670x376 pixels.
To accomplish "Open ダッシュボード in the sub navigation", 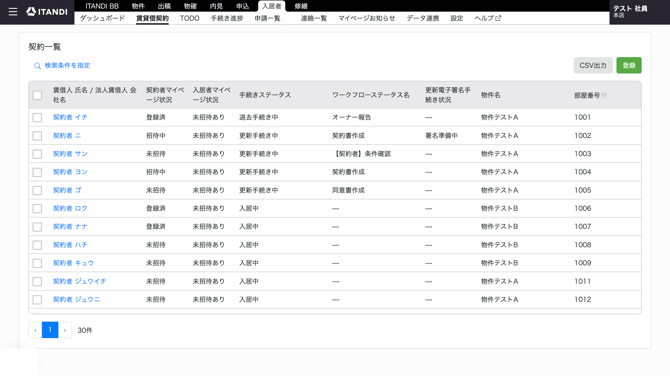I will point(103,18).
